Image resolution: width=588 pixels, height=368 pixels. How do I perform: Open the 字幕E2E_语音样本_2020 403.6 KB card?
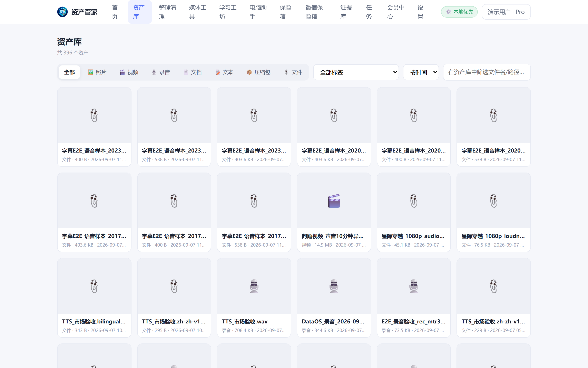pyautogui.click(x=334, y=127)
